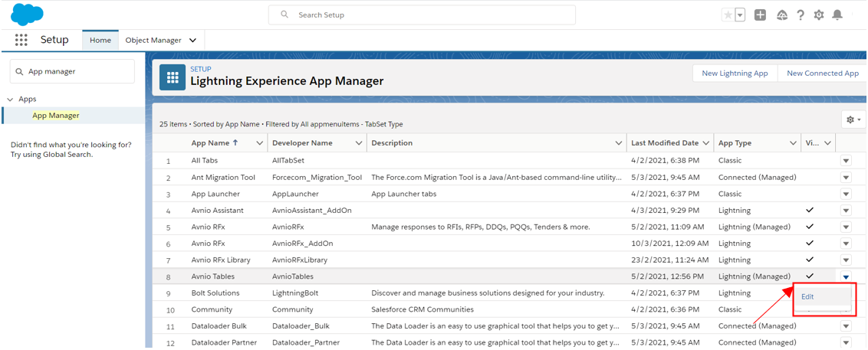The image size is (868, 350).
Task: Open the Object Manager tab dropdown chevron
Action: coord(192,41)
